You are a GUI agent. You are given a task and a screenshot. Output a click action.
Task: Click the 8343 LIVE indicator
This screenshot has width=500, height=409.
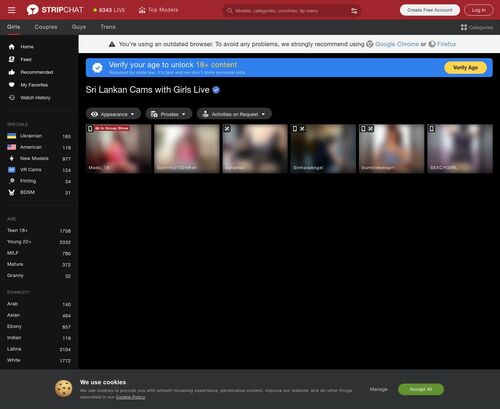[x=109, y=10]
